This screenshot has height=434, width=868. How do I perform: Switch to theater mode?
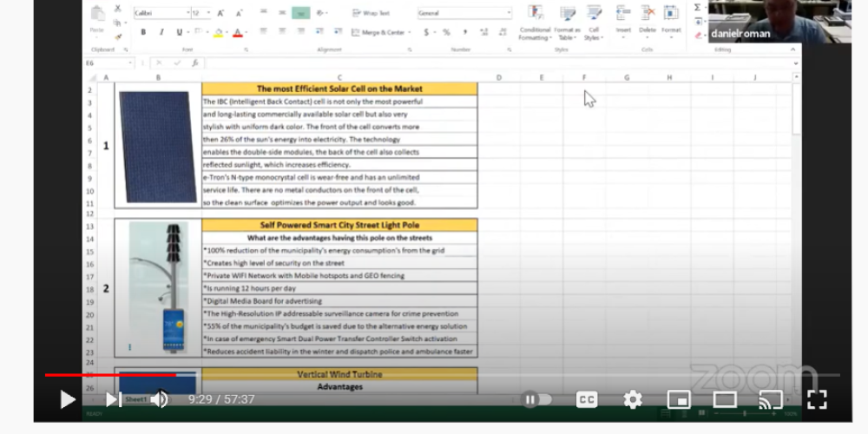[x=725, y=399]
